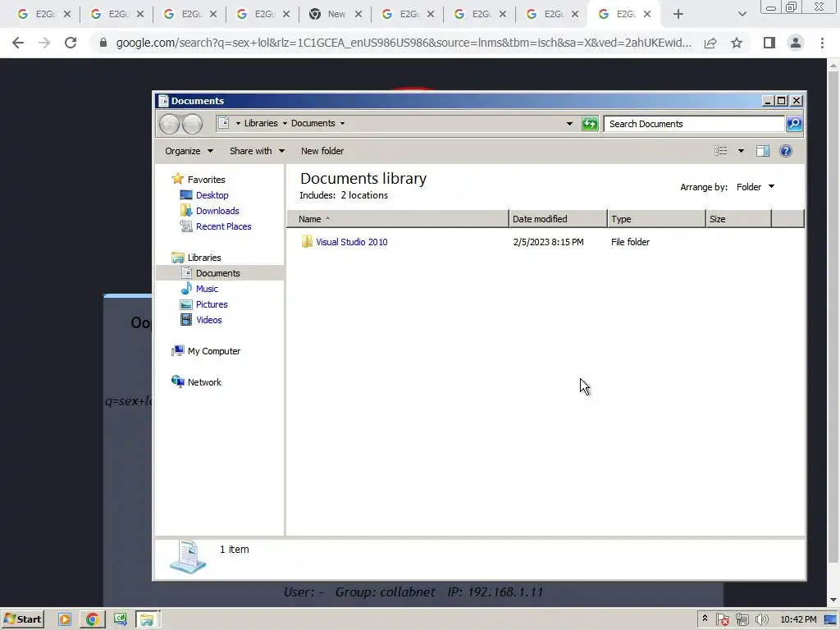Click the Explorer Forward navigation button

[x=192, y=125]
